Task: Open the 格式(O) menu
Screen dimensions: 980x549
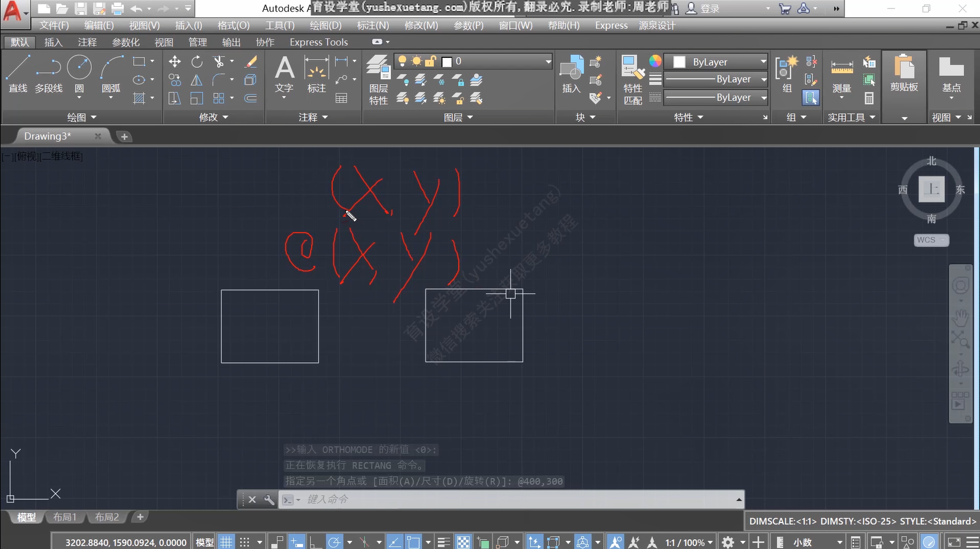Action: [234, 25]
